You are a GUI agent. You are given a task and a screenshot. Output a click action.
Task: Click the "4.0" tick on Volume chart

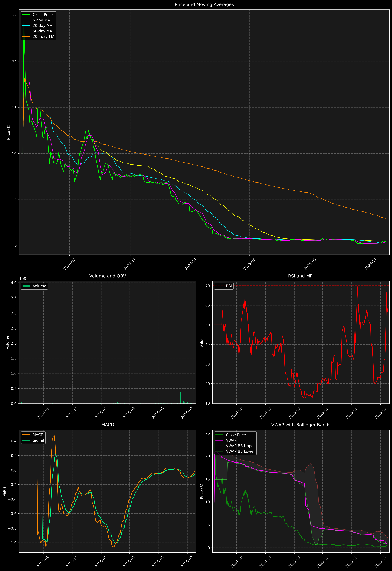coord(14,283)
